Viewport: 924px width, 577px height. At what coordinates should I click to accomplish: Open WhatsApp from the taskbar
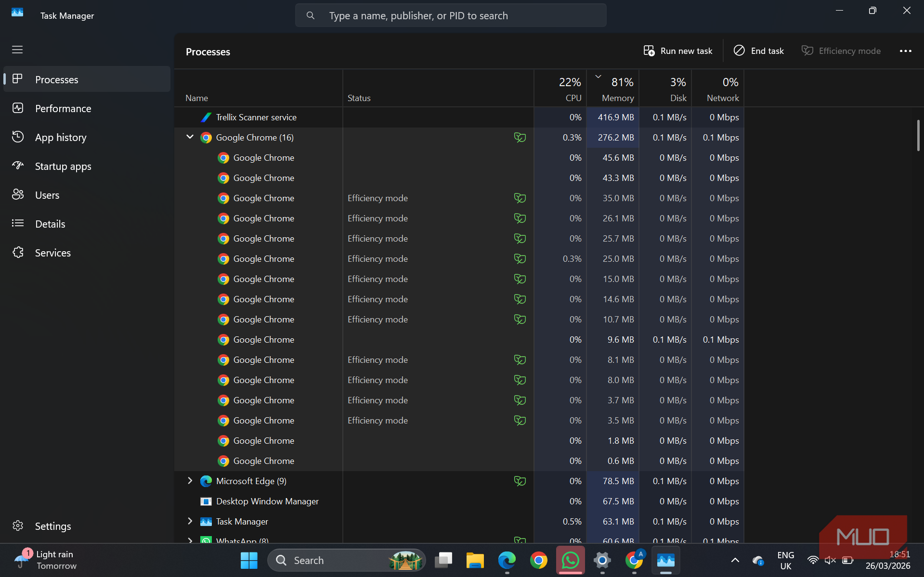571,560
